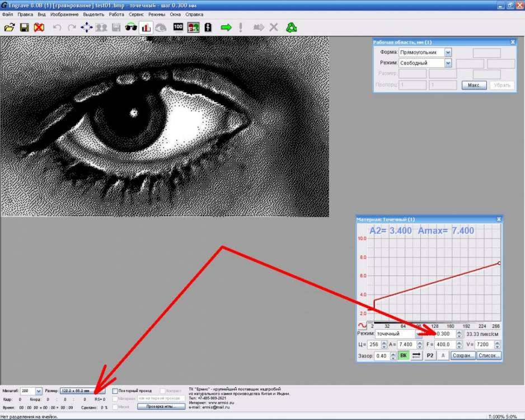525x420 pixels.
Task: Click the green right arrow icon
Action: point(226,27)
